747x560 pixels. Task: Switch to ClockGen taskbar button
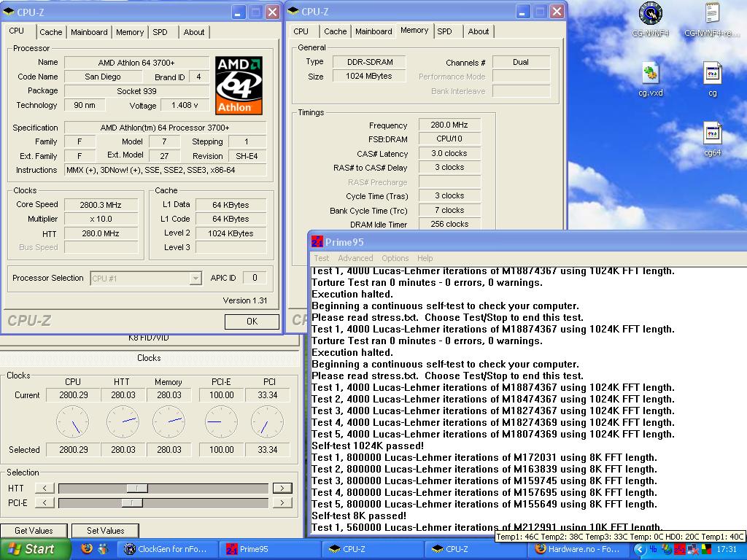pyautogui.click(x=167, y=549)
